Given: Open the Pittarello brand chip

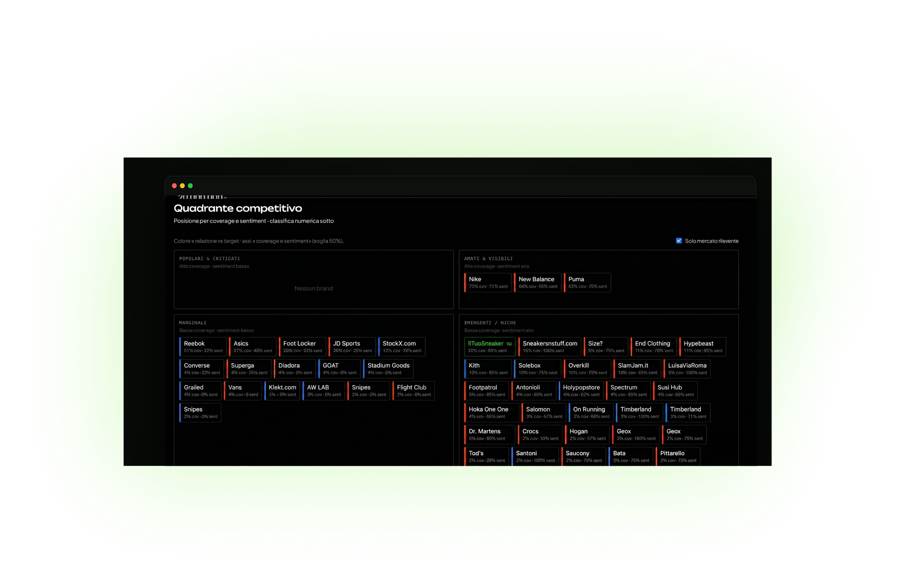Looking at the screenshot, I should (x=678, y=456).
